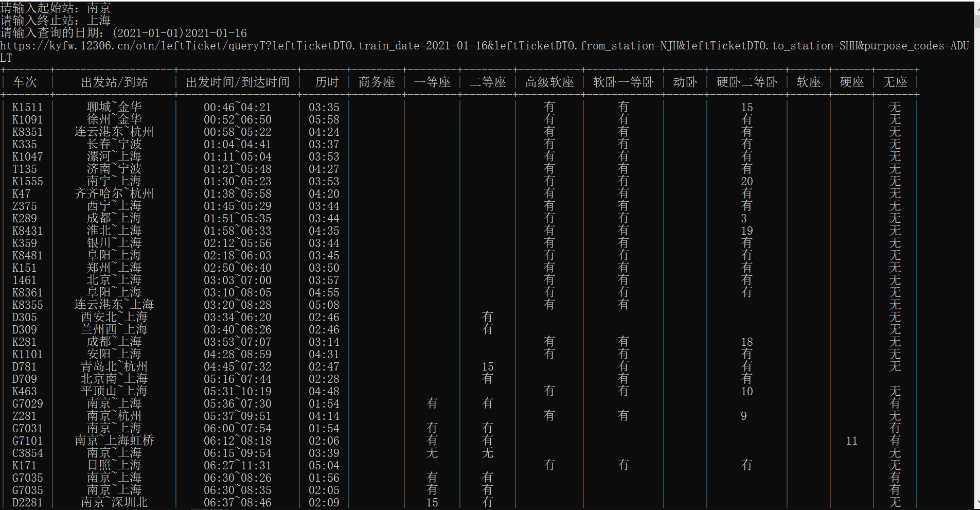Image resolution: width=980 pixels, height=510 pixels.
Task: Click the route '南京~深圳北'
Action: tap(114, 502)
